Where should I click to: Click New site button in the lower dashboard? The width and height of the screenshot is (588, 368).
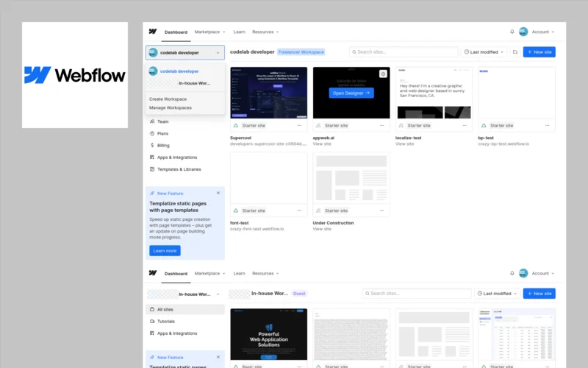click(539, 293)
